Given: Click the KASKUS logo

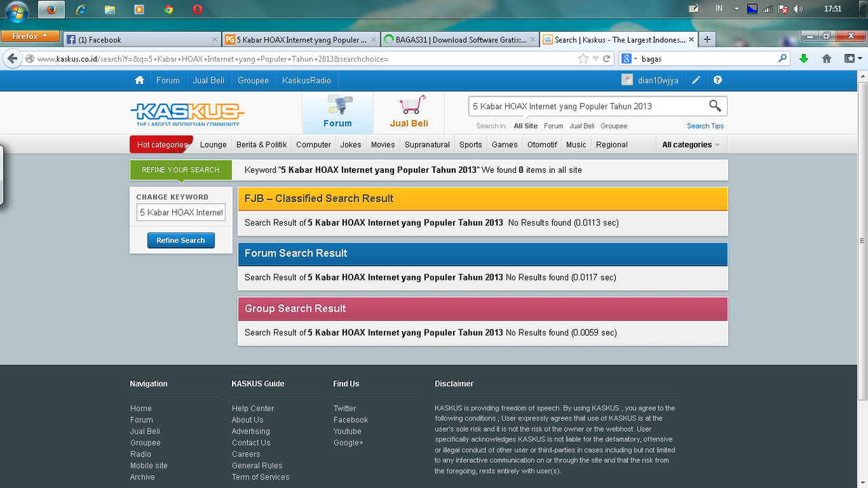Looking at the screenshot, I should (187, 114).
